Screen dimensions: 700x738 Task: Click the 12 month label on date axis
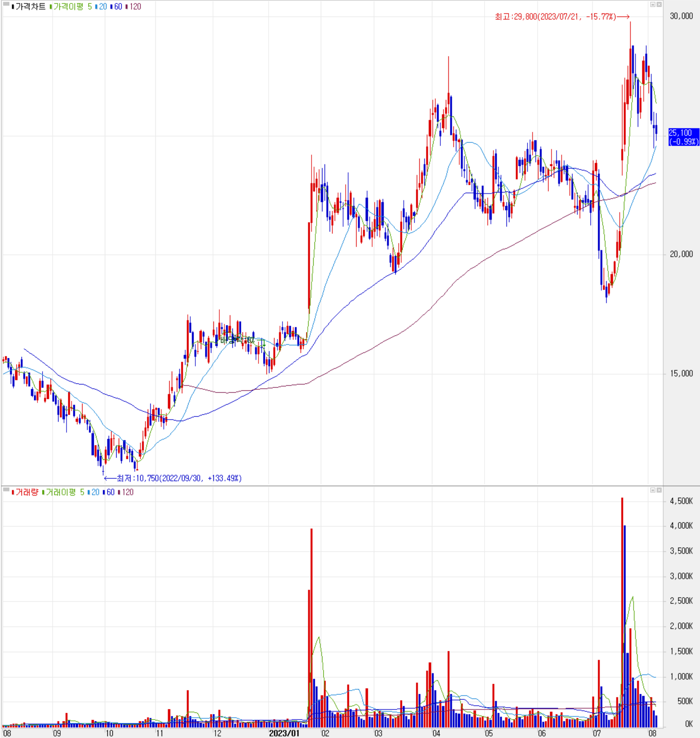217,733
